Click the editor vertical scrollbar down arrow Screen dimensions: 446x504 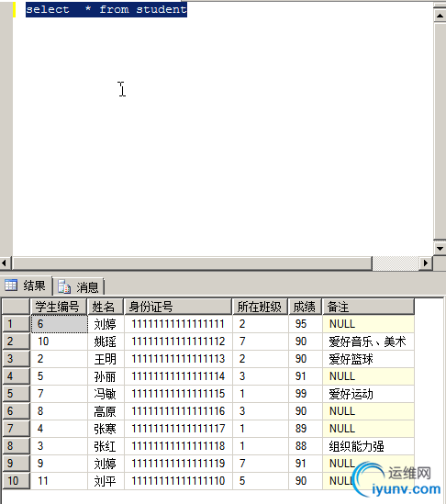(x=440, y=248)
